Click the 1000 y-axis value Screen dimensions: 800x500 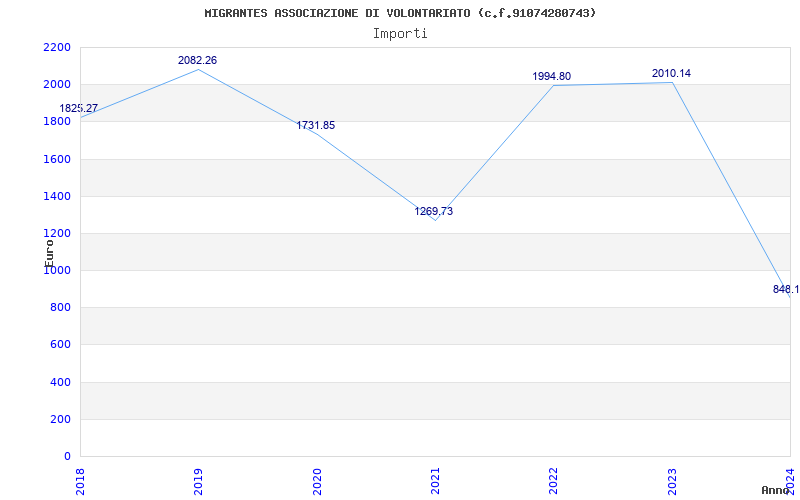click(x=57, y=271)
